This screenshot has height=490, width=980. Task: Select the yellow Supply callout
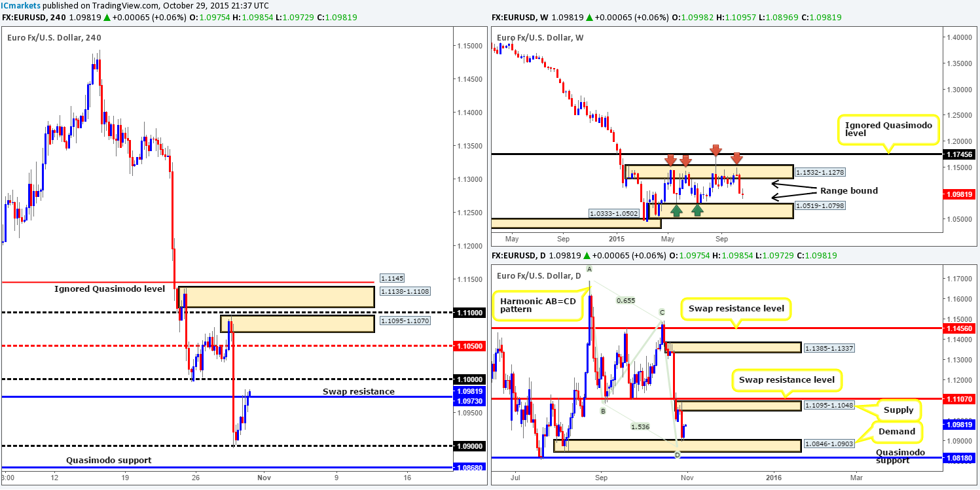(x=898, y=409)
